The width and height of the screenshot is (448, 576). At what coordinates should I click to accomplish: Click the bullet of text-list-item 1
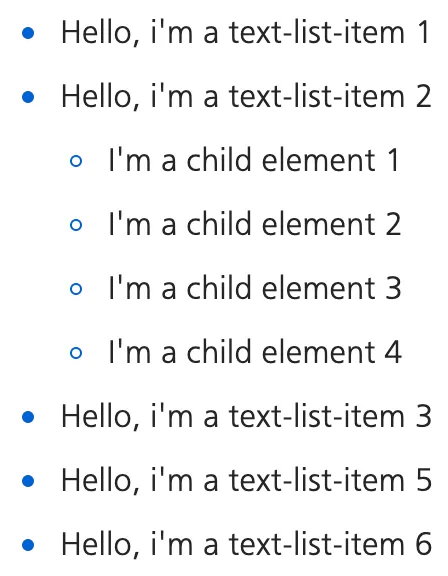28,33
